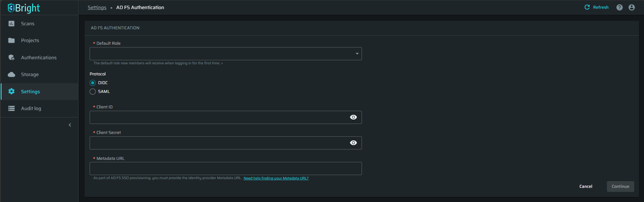Toggle Client ID visibility eye icon

(353, 117)
